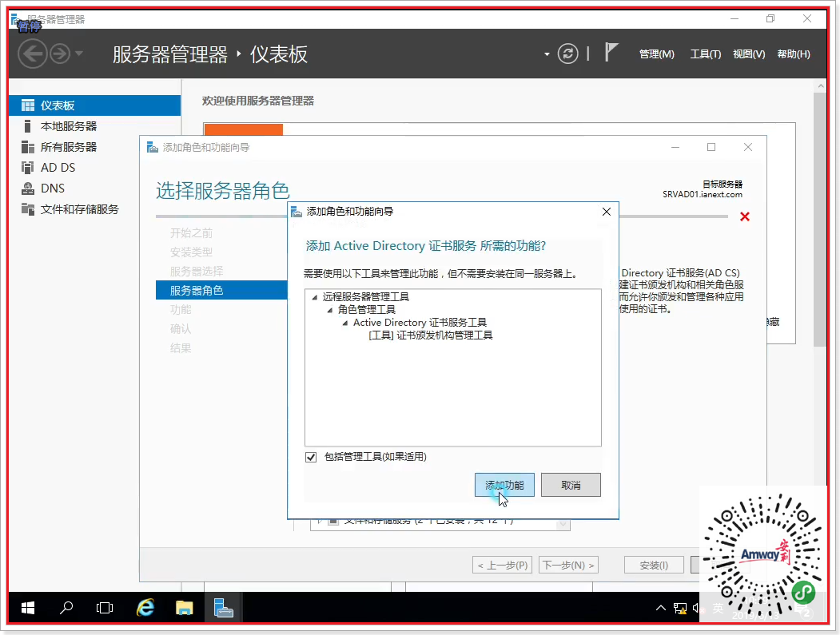Image resolution: width=840 pixels, height=635 pixels.
Task: Open the 帮助(H) menu
Action: [x=794, y=54]
